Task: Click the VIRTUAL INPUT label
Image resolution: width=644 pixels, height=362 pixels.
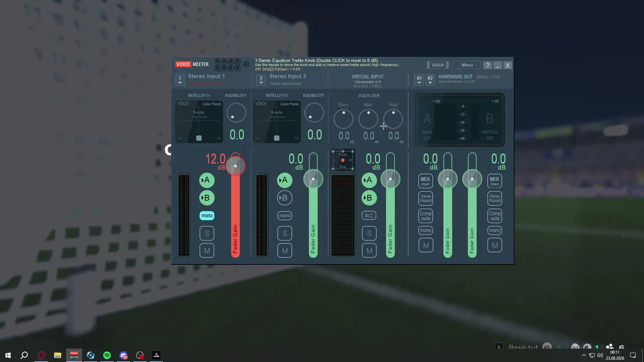Action: click(368, 77)
